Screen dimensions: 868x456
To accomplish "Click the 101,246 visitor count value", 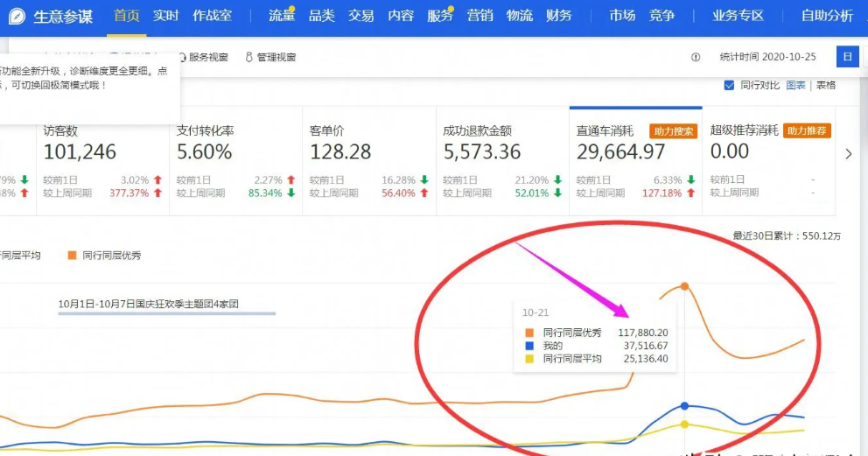I will [x=80, y=151].
